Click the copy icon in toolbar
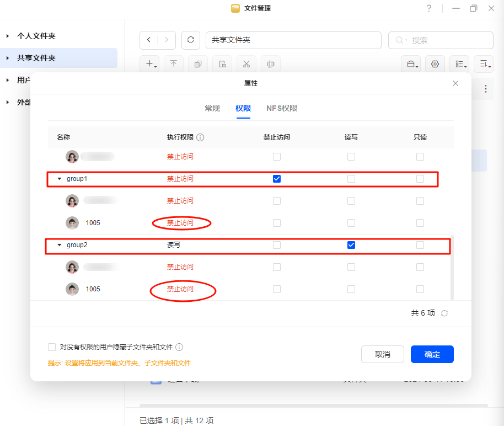 click(197, 64)
